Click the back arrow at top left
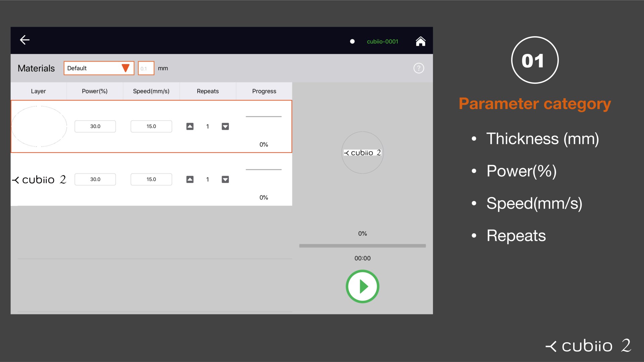 (24, 40)
